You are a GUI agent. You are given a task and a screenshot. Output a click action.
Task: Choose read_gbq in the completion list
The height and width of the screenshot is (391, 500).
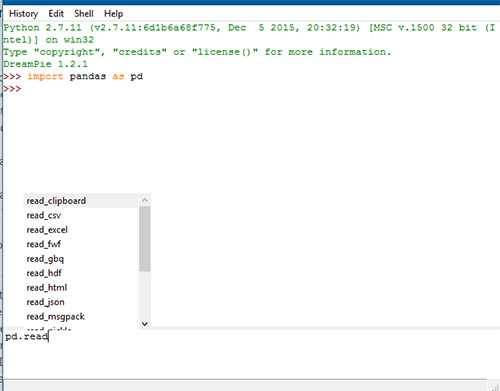[82, 259]
